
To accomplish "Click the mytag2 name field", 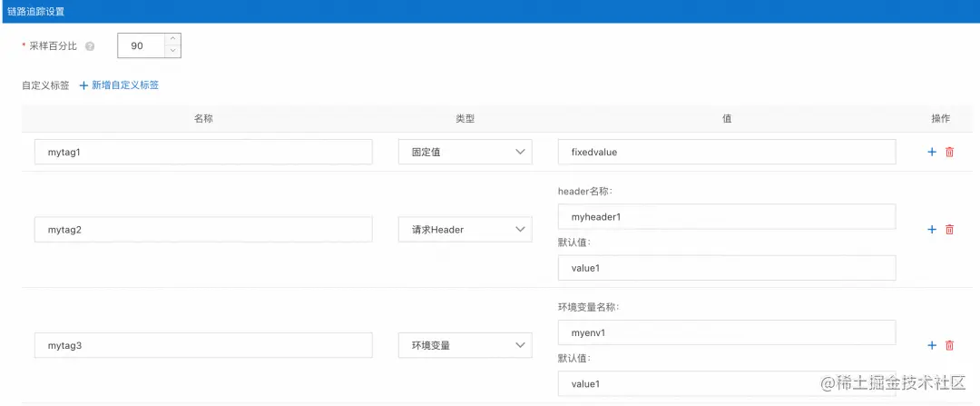I will (203, 230).
